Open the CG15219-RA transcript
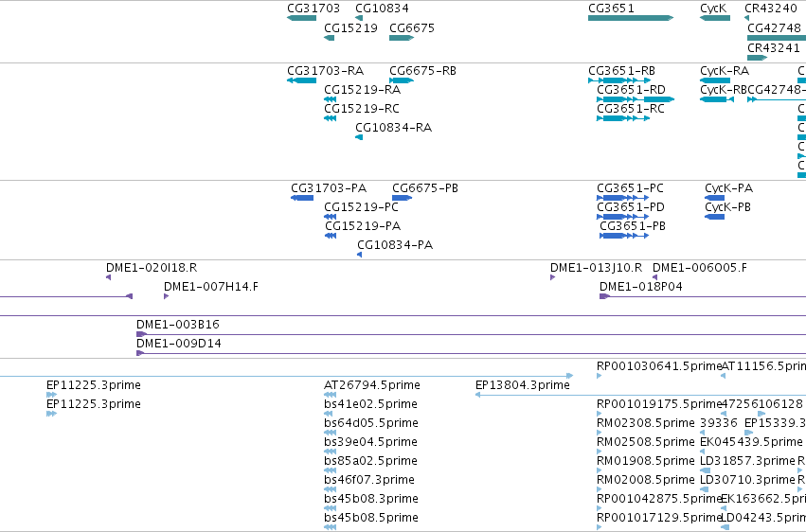Screen dimensions: 806x532 point(330,99)
